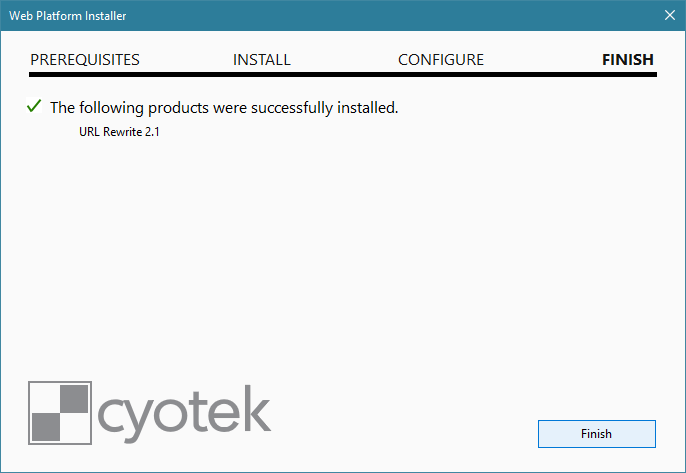Select the bold FINISH step header
Screen dimensions: 686x473
click(627, 60)
